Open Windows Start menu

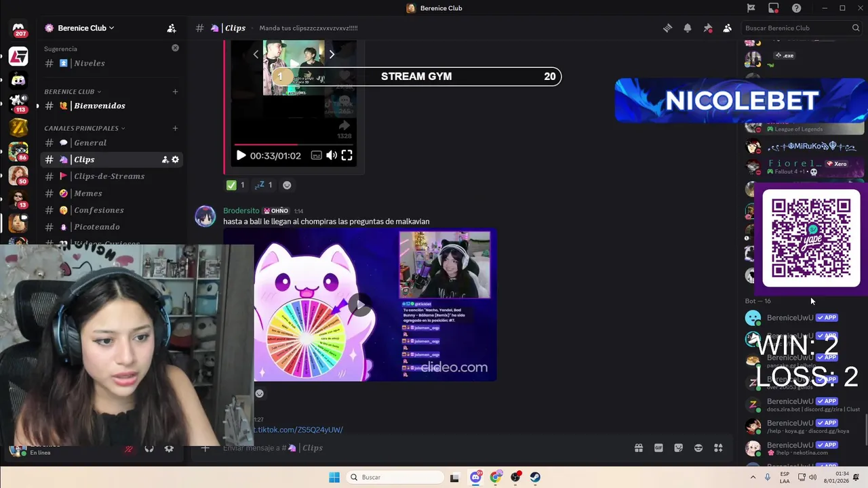[x=334, y=477]
